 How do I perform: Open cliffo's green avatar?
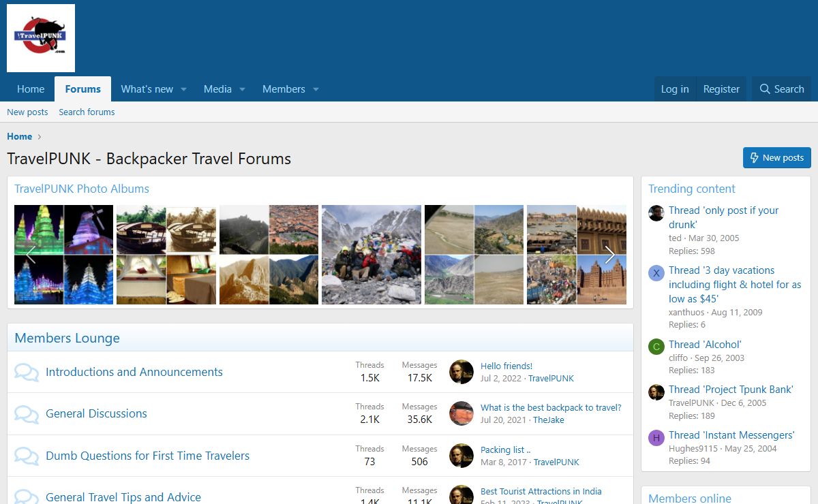click(x=656, y=347)
